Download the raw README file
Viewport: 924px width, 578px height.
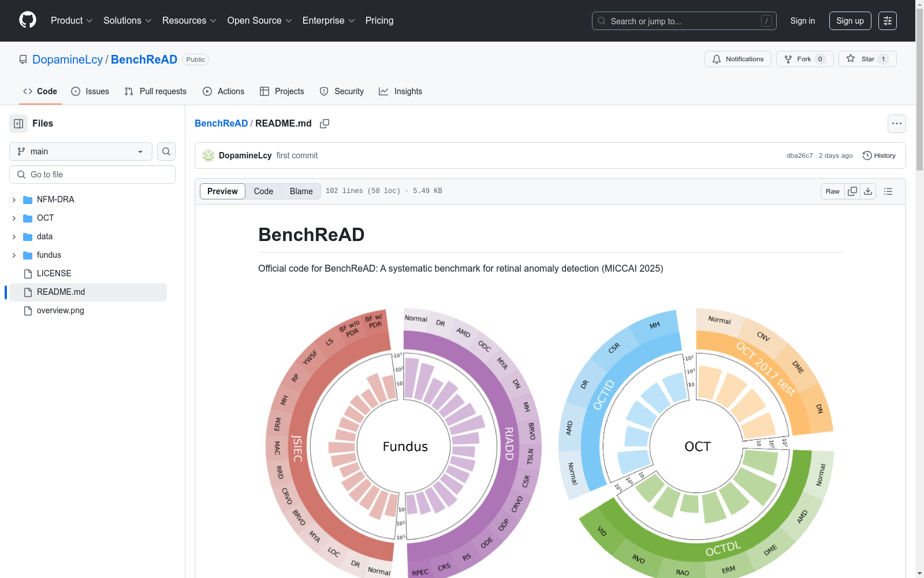pyautogui.click(x=868, y=191)
